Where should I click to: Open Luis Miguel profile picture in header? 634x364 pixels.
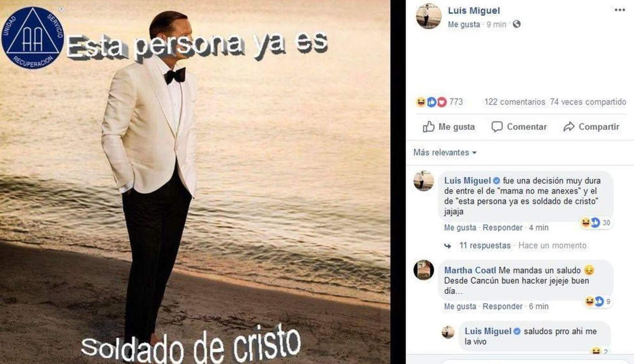pos(428,16)
